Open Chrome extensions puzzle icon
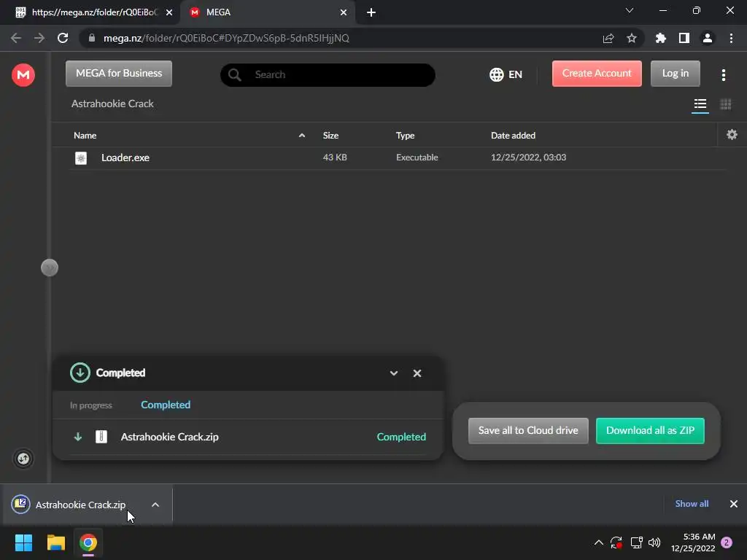Image resolution: width=747 pixels, height=560 pixels. (660, 38)
